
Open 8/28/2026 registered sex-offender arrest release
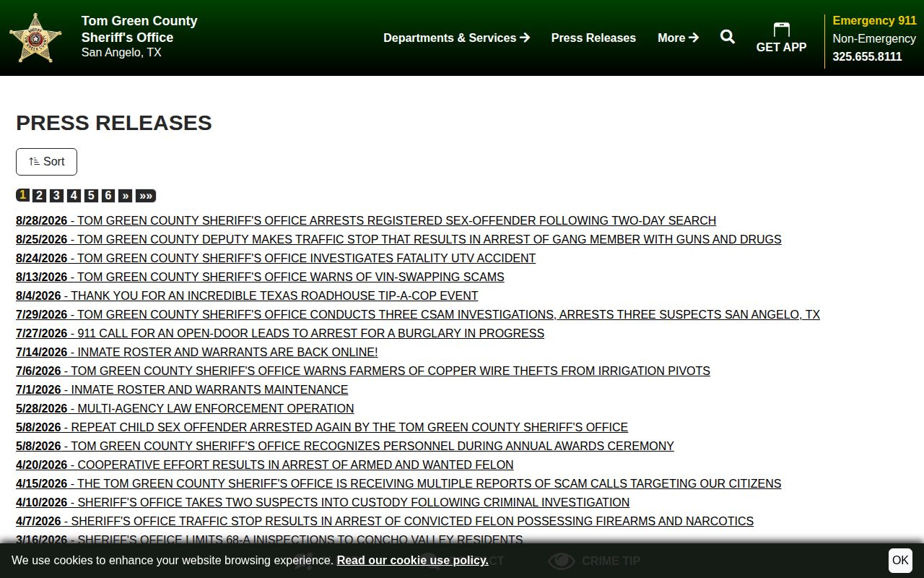[366, 220]
